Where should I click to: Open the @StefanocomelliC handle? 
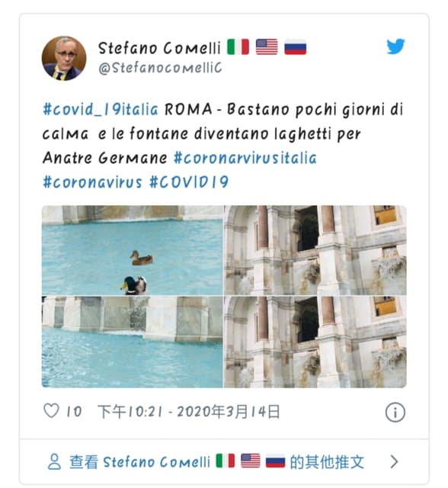point(160,68)
